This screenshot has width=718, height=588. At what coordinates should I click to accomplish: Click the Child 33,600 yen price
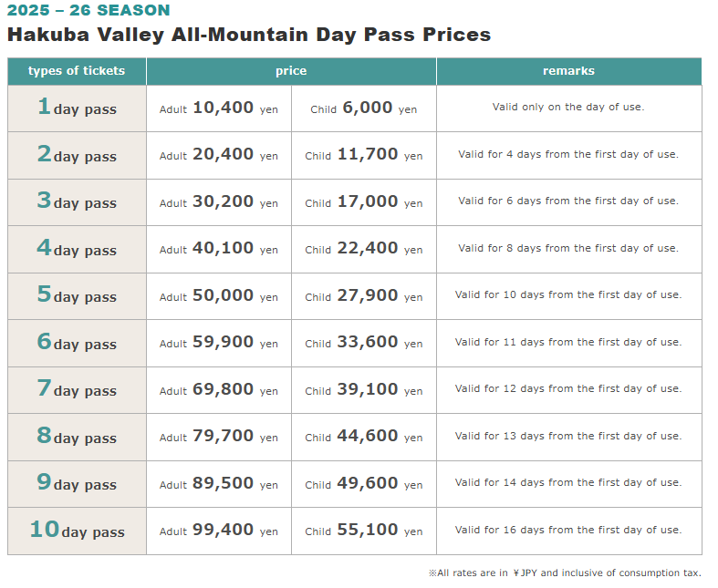(363, 343)
